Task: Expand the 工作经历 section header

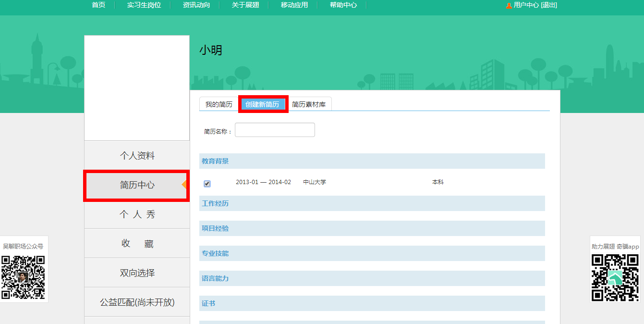Action: click(215, 203)
